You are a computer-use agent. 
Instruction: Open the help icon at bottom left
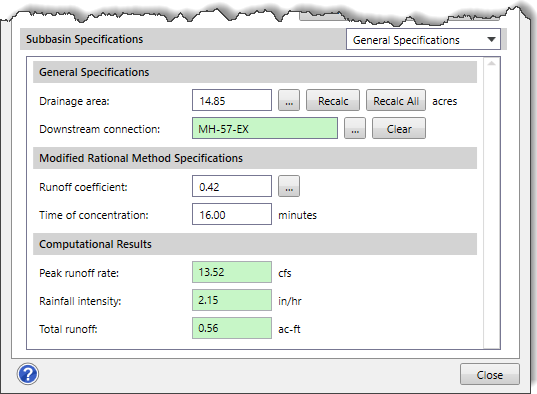[28, 374]
